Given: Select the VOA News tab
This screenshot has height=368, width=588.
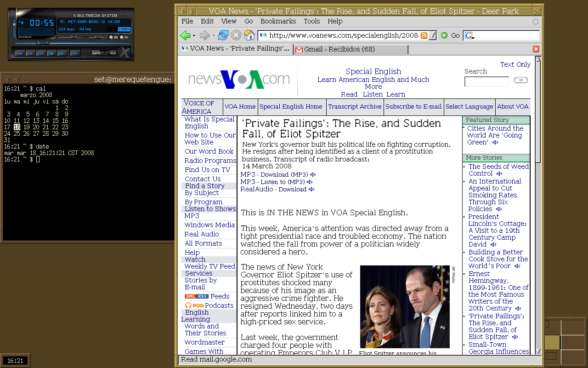Looking at the screenshot, I should (236, 49).
